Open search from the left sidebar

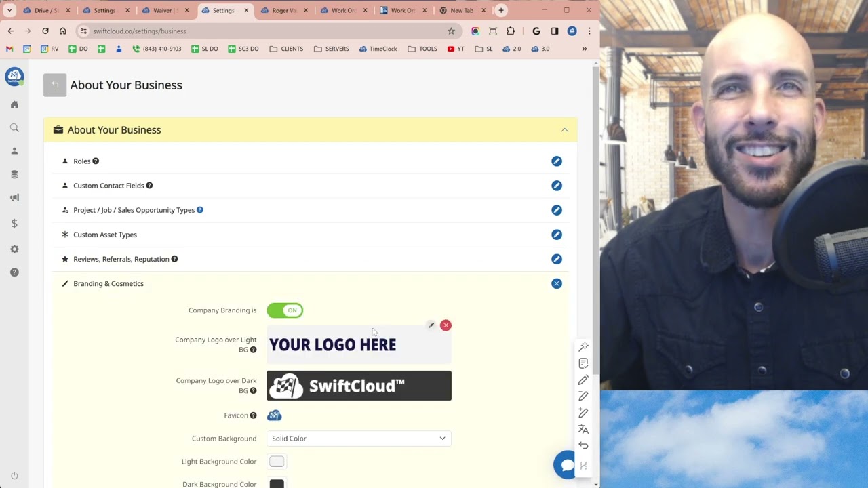[14, 128]
